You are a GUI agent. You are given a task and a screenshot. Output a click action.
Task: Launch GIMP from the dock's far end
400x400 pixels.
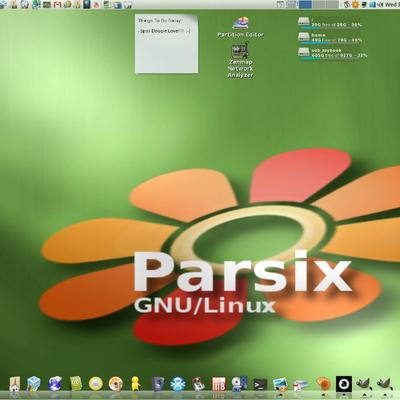384,384
